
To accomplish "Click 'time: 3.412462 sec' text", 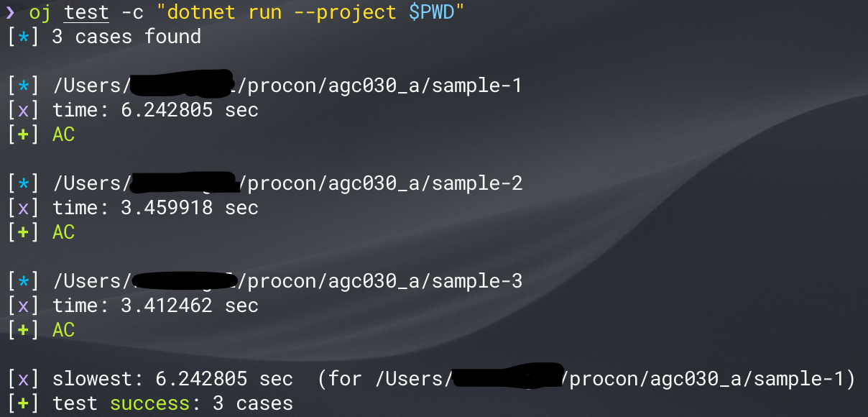I will [x=155, y=306].
